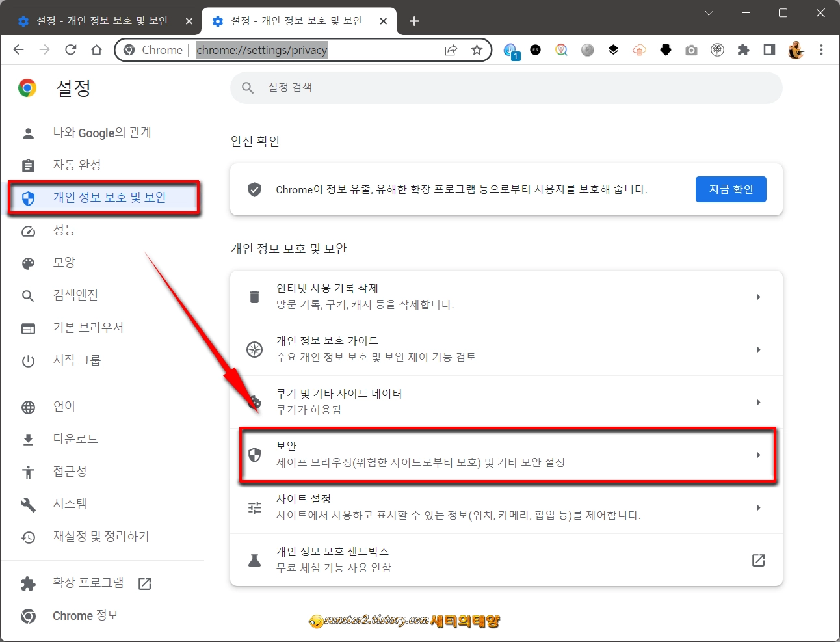Select 성능 in the settings sidebar

coord(64,230)
